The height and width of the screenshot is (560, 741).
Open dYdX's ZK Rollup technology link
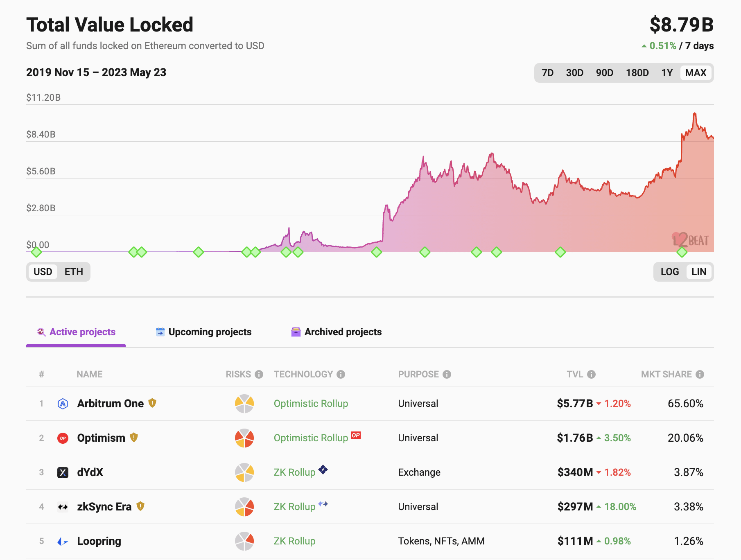click(x=294, y=472)
